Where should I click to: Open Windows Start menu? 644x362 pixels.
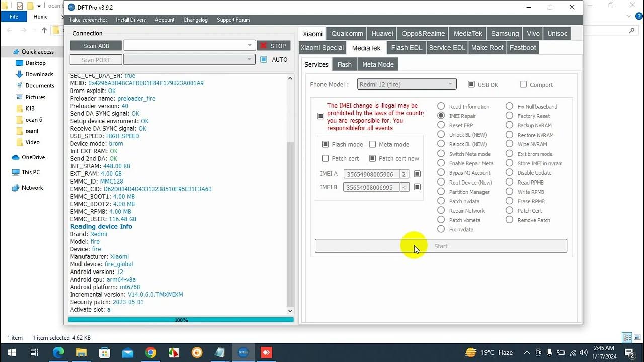click(11, 352)
